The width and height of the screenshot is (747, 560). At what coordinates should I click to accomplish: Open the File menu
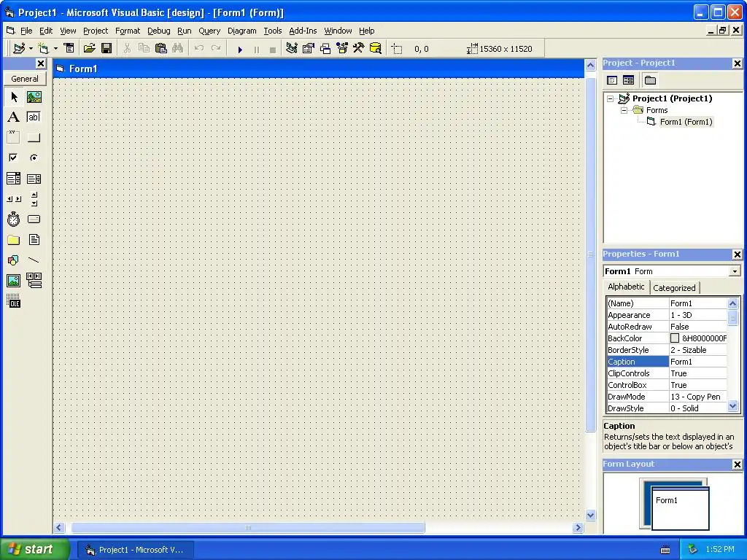26,31
